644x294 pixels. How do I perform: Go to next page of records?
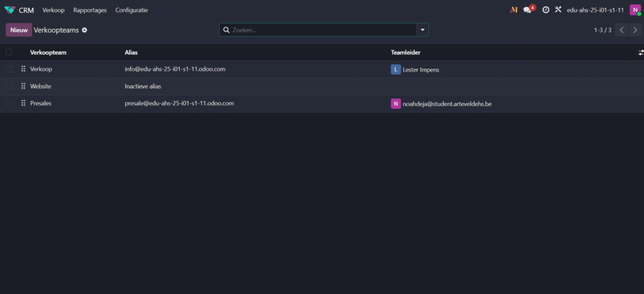point(635,30)
